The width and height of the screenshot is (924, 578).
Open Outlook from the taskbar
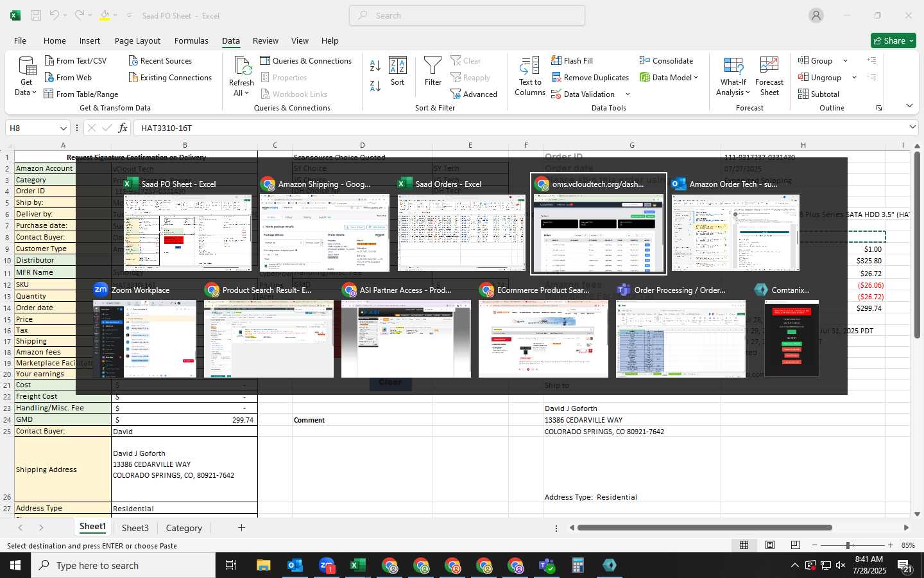pos(295,565)
